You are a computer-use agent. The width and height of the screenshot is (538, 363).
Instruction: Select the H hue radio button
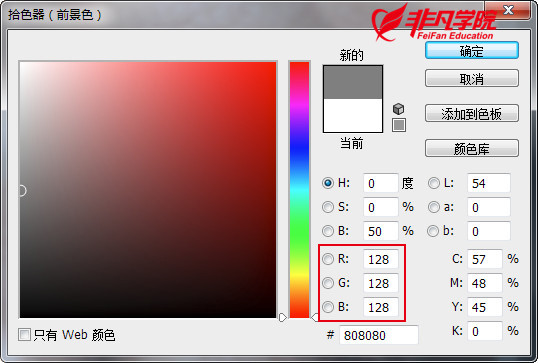(x=328, y=183)
